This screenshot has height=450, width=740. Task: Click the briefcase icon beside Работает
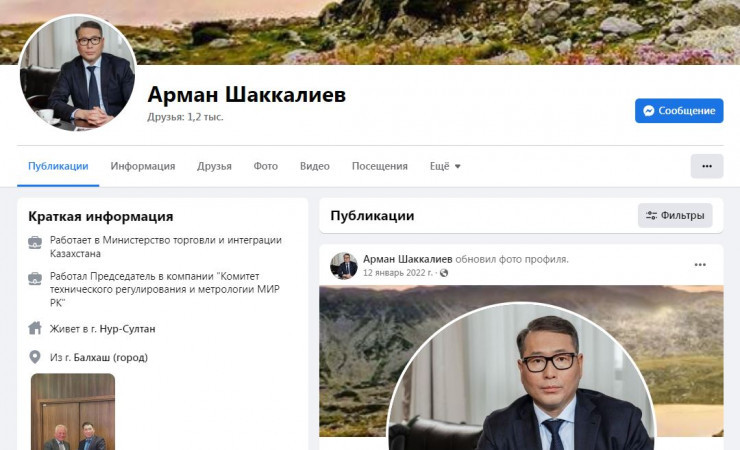(35, 242)
